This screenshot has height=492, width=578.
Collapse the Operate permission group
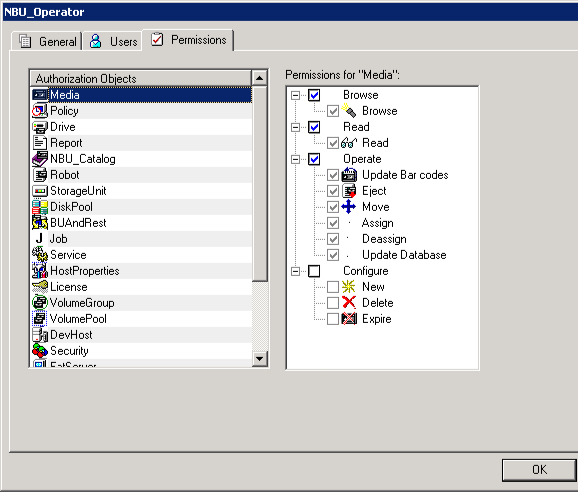(295, 160)
